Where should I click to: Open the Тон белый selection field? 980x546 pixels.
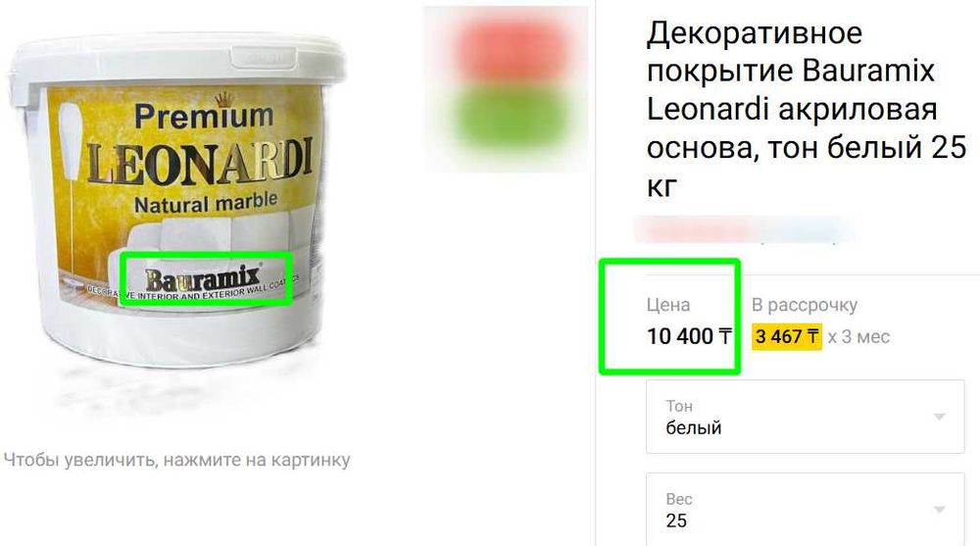click(805, 417)
